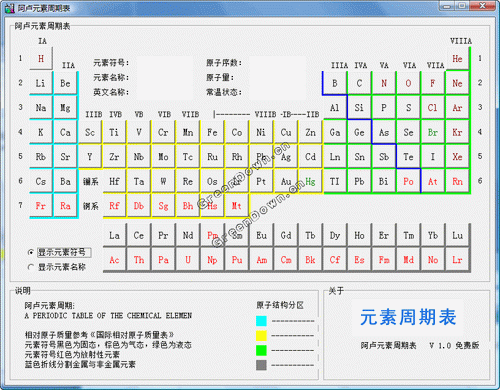Select the iodine I element
The width and height of the screenshot is (500, 390).
pos(433,157)
